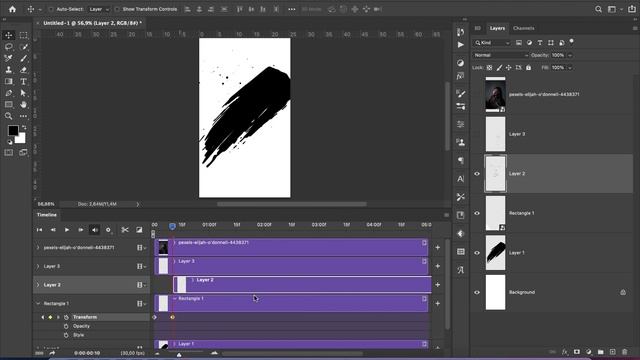Select the Hand tool

click(x=23, y=104)
